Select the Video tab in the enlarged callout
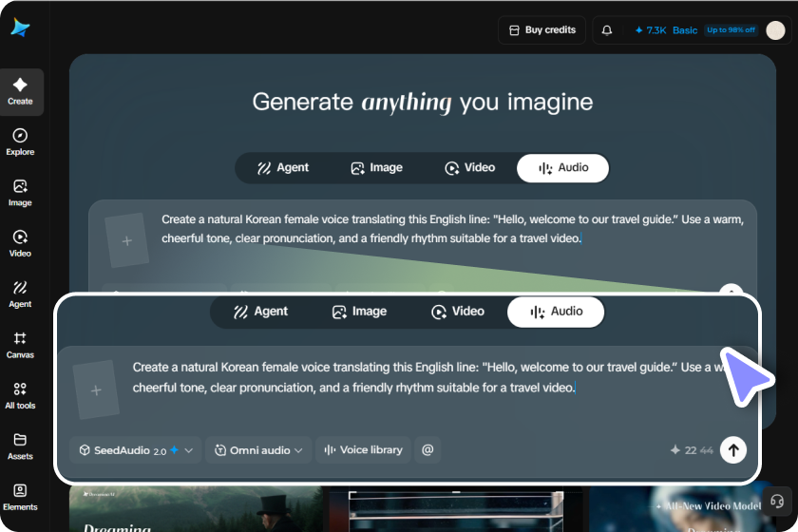Screen dimensions: 798x532 point(458,312)
